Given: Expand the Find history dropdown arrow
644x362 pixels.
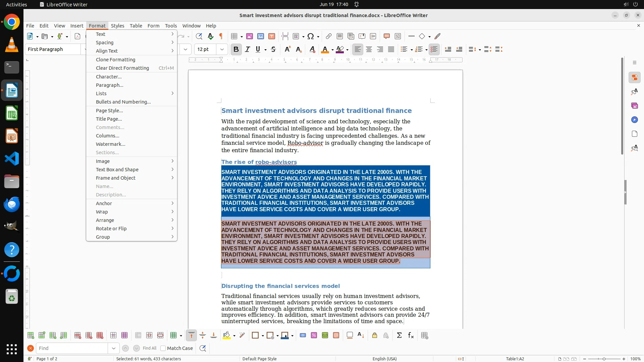Looking at the screenshot, I should click(114, 348).
